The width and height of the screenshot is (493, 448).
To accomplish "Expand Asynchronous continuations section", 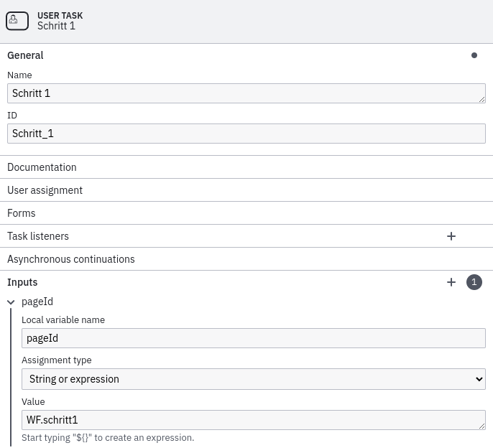I will click(x=71, y=259).
